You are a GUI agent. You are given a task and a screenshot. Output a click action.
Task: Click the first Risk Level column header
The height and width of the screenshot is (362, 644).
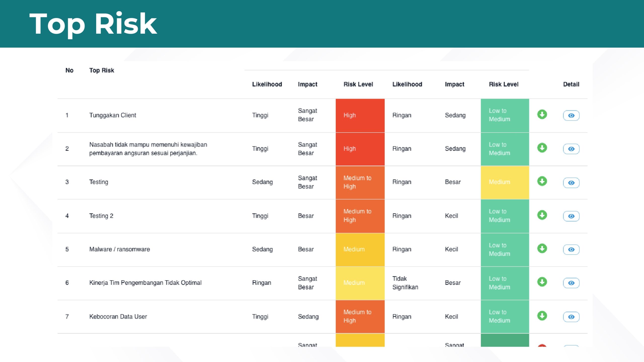coord(358,84)
